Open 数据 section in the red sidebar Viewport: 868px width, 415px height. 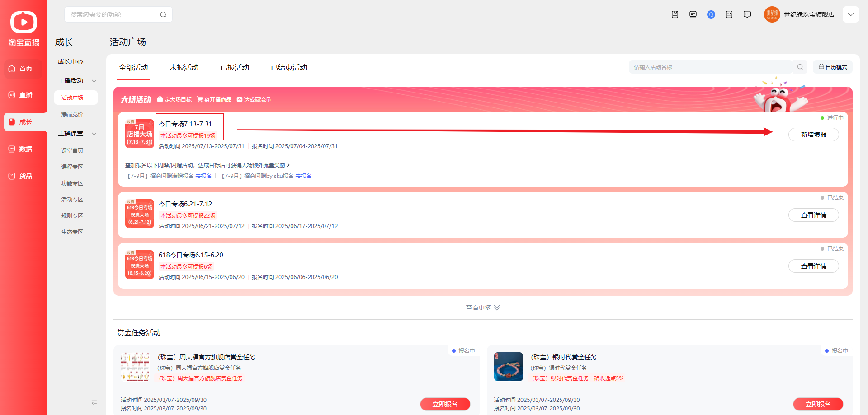pos(24,149)
